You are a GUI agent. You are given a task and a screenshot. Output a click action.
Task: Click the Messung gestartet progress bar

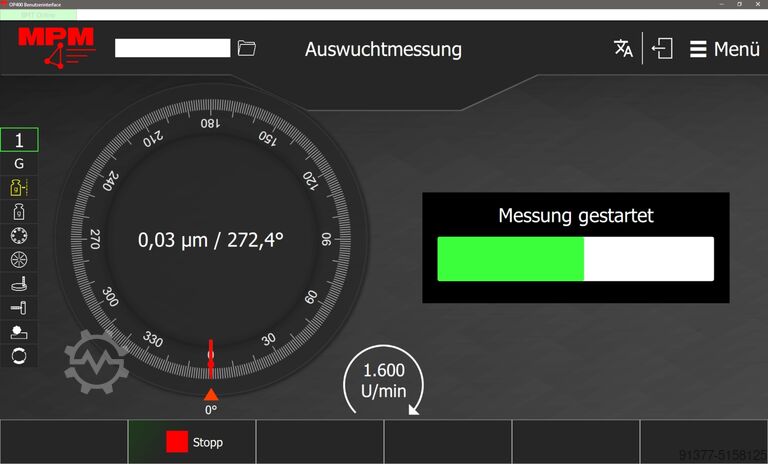point(575,259)
